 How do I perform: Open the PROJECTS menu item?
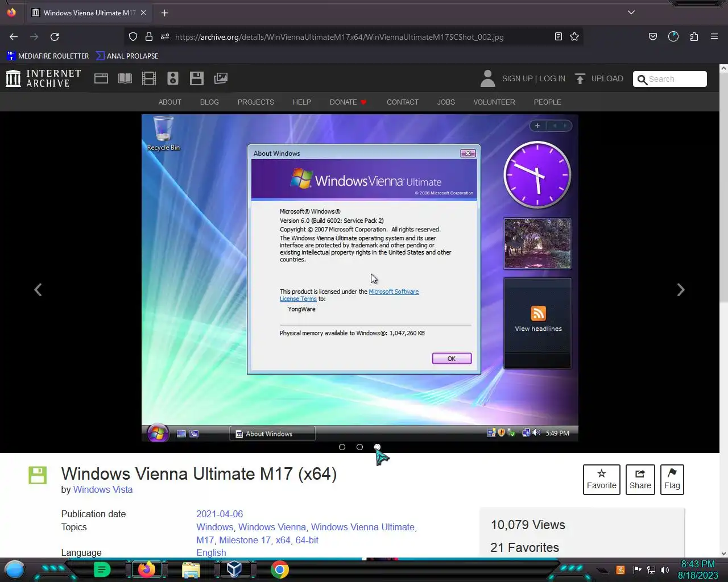(x=256, y=102)
